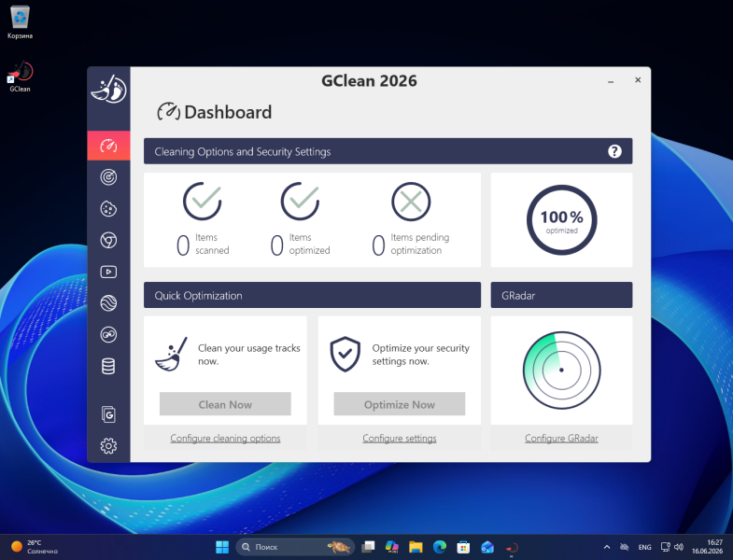The width and height of the screenshot is (733, 560).
Task: Open settings gear in GClean sidebar
Action: [108, 445]
